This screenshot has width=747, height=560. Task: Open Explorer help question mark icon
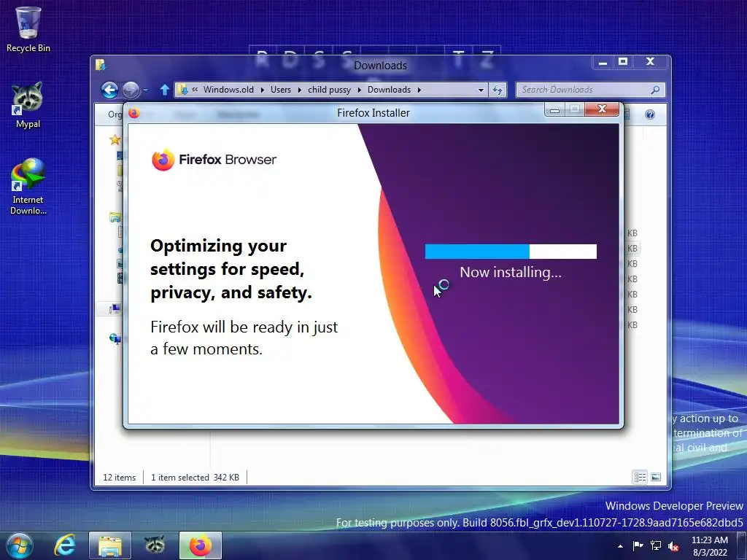tap(650, 114)
